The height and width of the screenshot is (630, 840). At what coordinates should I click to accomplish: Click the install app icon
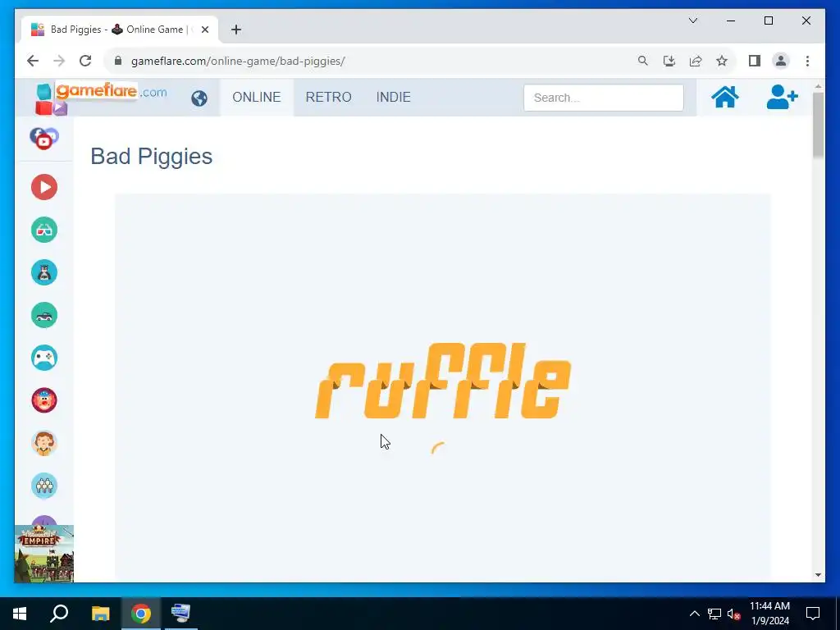pyautogui.click(x=669, y=61)
